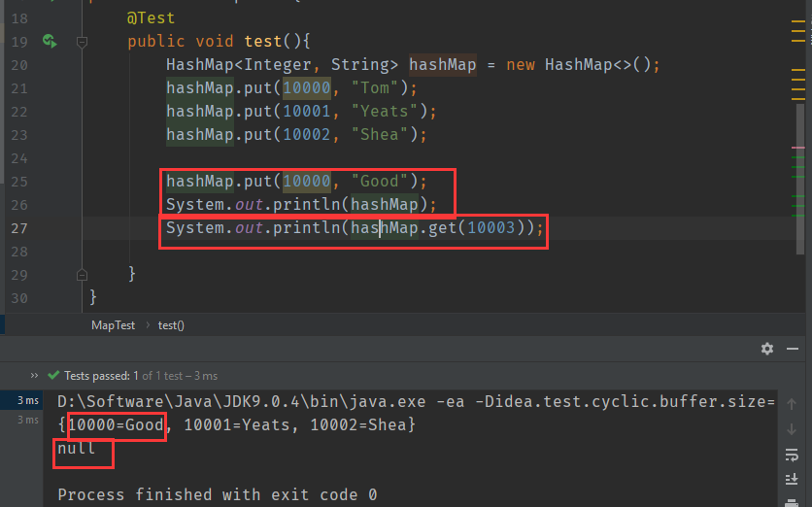The height and width of the screenshot is (507, 812).
Task: Click scroll to end of console icon
Action: pyautogui.click(x=792, y=479)
